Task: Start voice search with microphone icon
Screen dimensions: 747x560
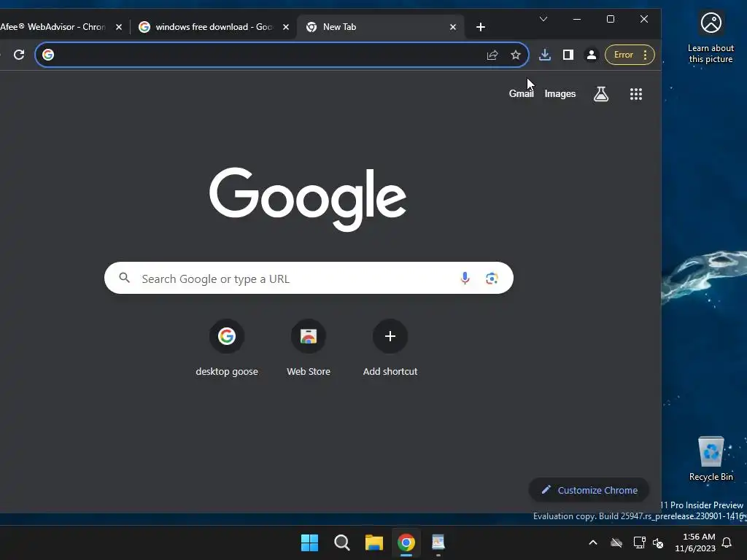Action: tap(465, 278)
